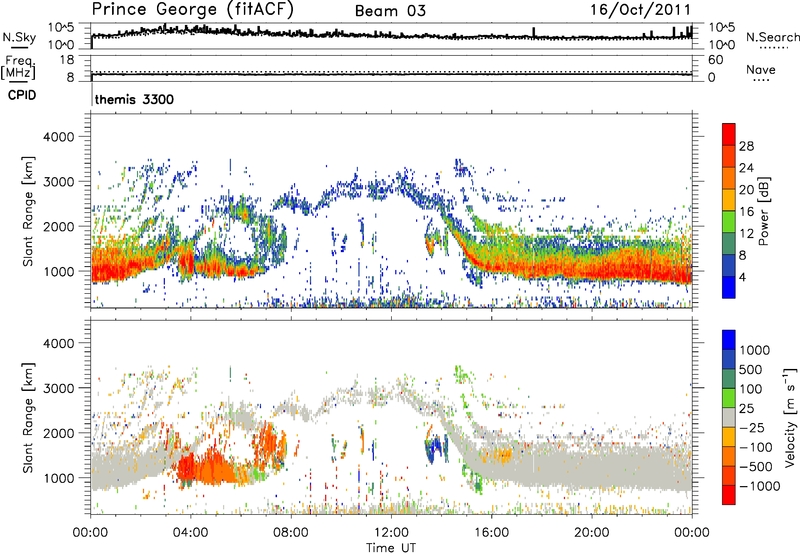The height and width of the screenshot is (554, 800).
Task: Click the '04:00' time axis tick
Action: point(191,533)
